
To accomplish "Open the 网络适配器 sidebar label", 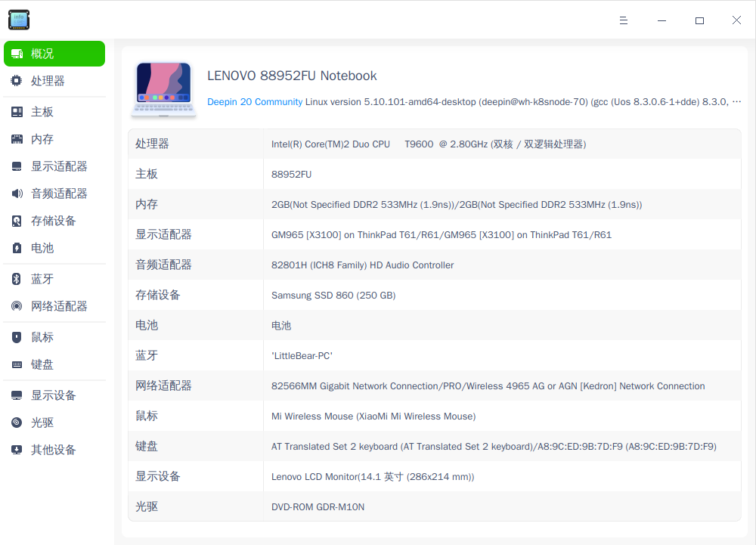I will tap(59, 306).
